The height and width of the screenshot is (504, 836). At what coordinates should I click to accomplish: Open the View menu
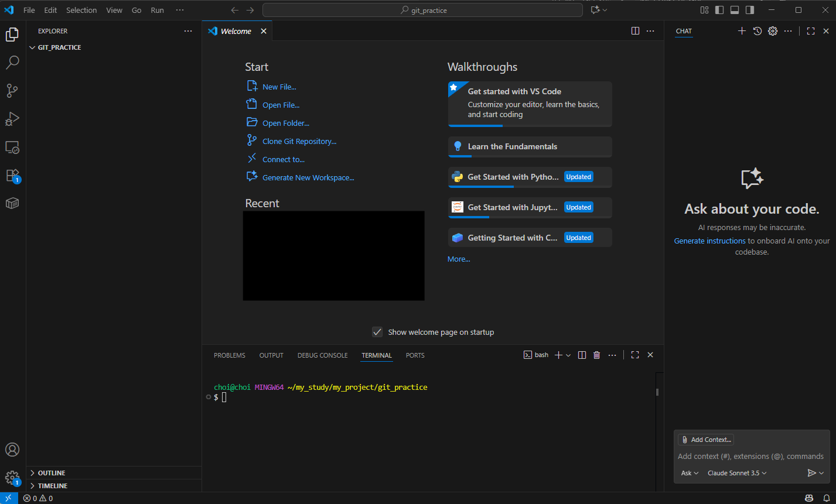pyautogui.click(x=114, y=10)
